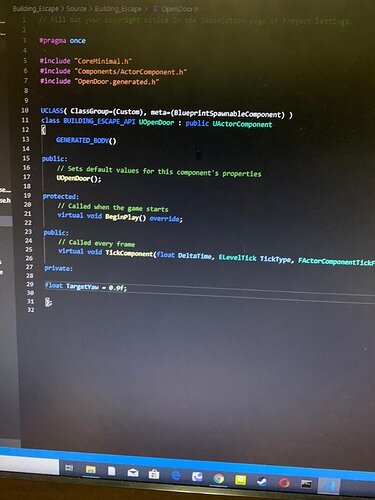Click the '#pragma once' line
The height and width of the screenshot is (500, 375).
point(62,41)
